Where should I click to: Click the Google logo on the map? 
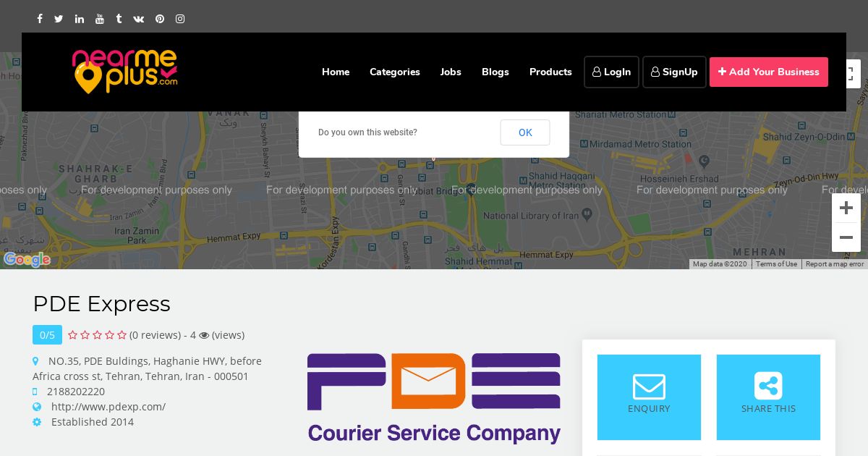[27, 259]
